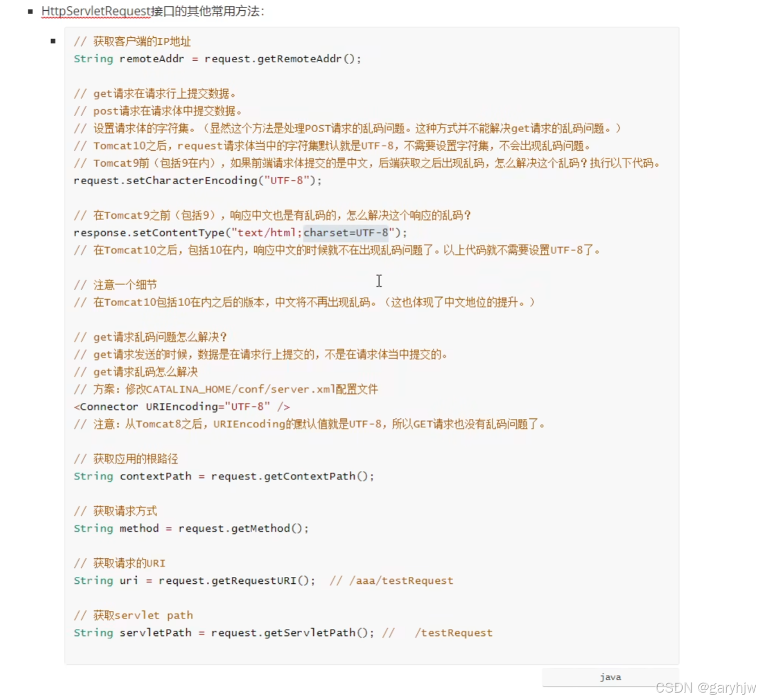Click the Connector URIEncoding="UTF-8" line
The height and width of the screenshot is (700, 758).
(182, 406)
